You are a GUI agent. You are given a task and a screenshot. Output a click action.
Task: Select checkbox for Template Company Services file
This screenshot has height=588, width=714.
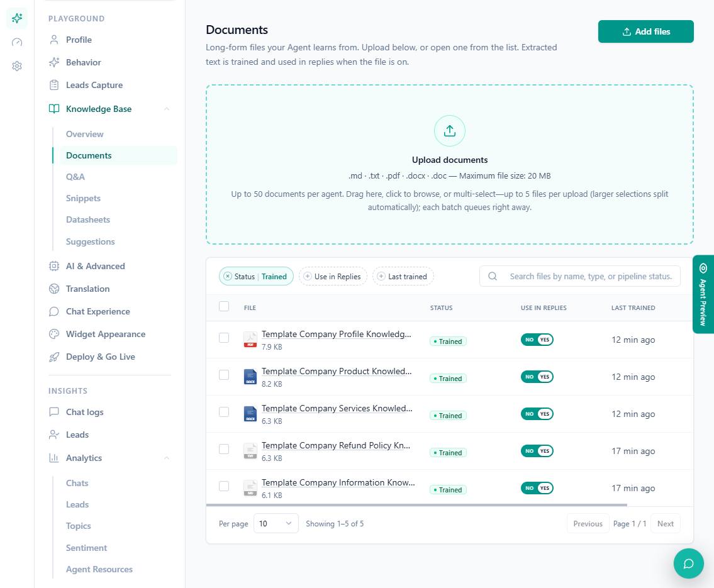pyautogui.click(x=224, y=412)
